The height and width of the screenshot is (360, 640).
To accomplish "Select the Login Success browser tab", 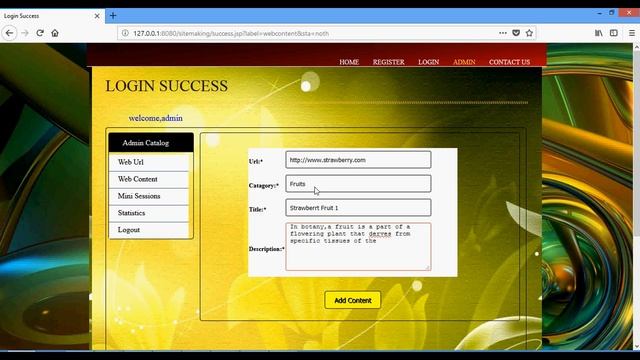I will pyautogui.click(x=52, y=16).
